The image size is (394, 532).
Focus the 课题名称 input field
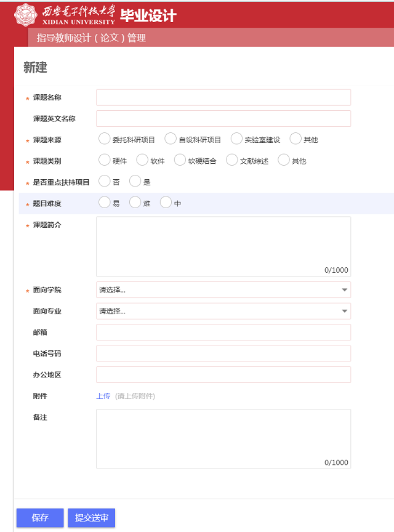(223, 97)
